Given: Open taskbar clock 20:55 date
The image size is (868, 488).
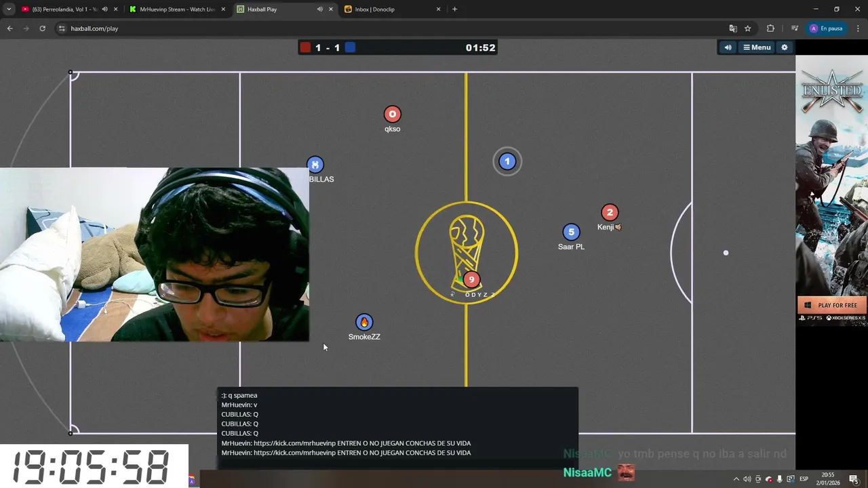Looking at the screenshot, I should [829, 479].
